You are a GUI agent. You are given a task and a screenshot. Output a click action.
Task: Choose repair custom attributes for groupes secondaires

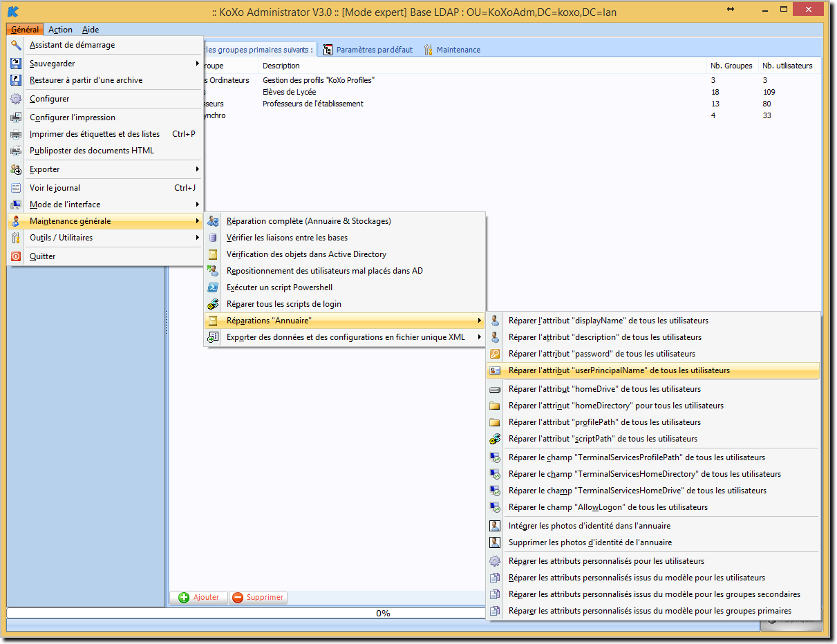[653, 594]
